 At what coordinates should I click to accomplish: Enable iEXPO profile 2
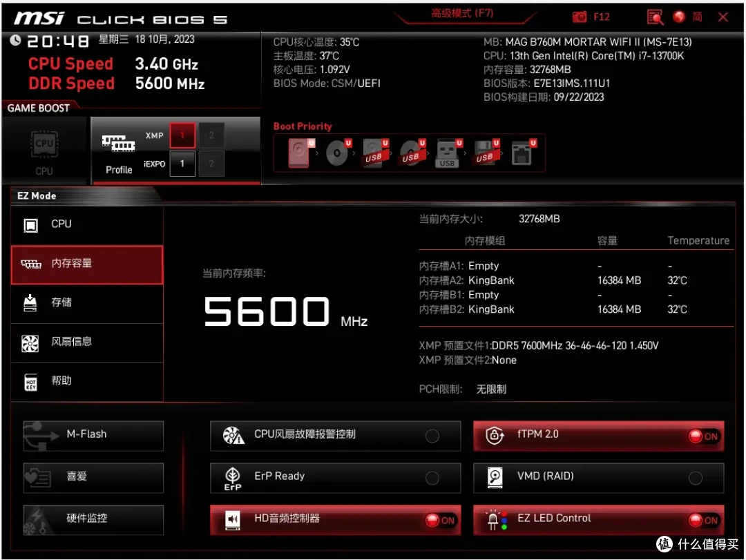(211, 164)
